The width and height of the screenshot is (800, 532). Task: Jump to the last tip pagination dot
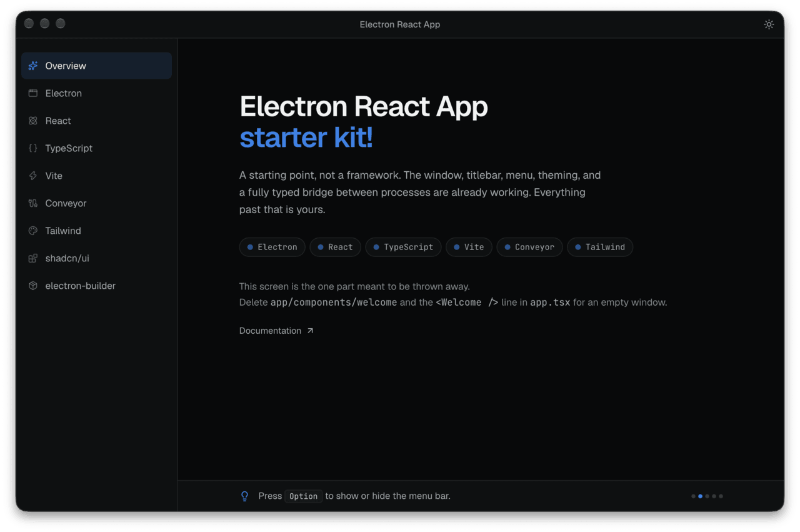coord(721,496)
